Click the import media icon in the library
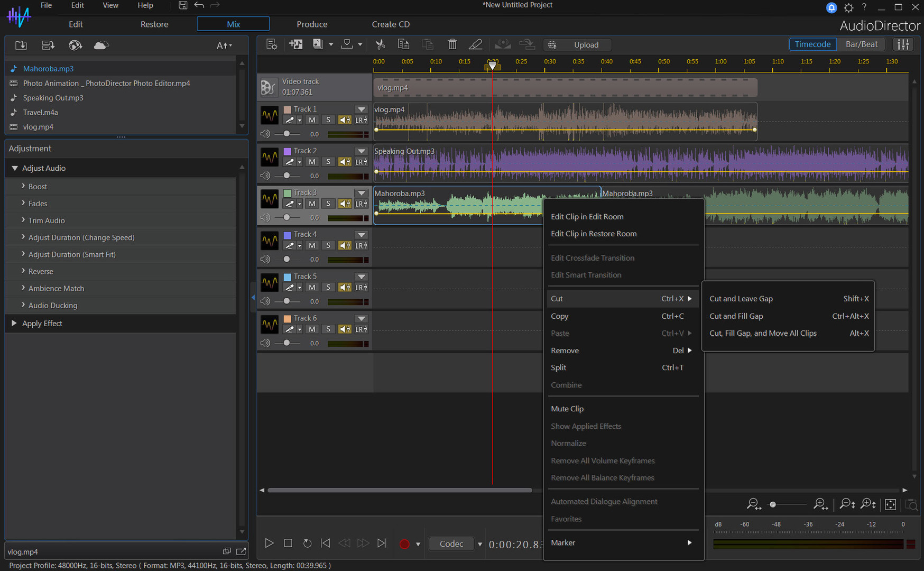Screen dimensions: 924x571 (x=21, y=45)
